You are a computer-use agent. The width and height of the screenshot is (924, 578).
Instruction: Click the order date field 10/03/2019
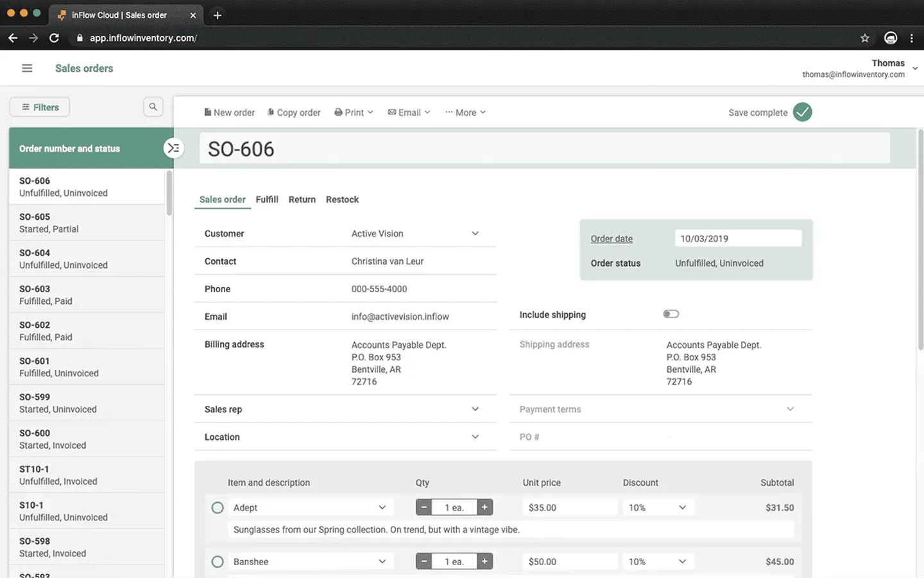pyautogui.click(x=738, y=238)
